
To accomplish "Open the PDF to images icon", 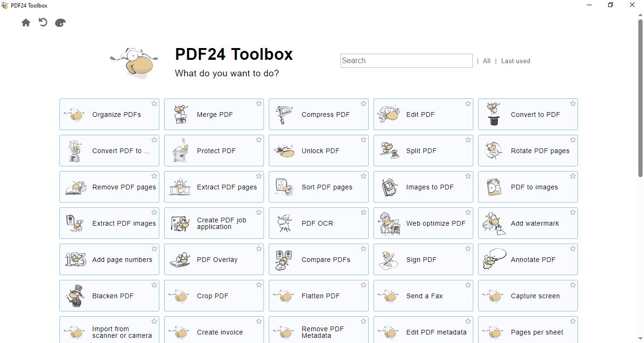I will click(494, 187).
